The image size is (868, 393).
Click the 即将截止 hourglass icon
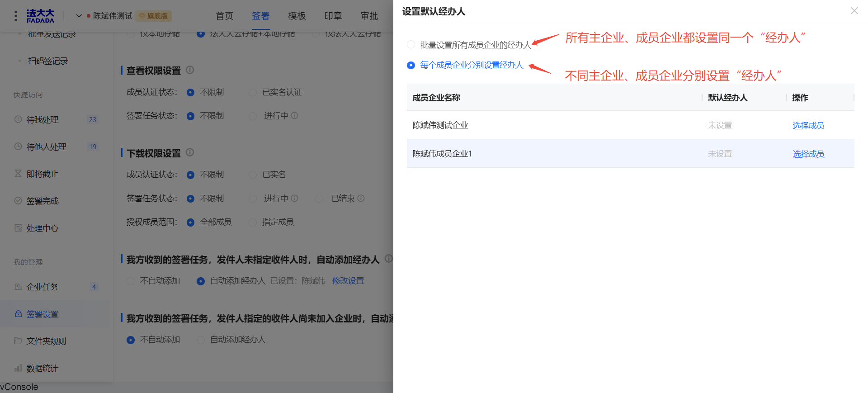click(18, 174)
